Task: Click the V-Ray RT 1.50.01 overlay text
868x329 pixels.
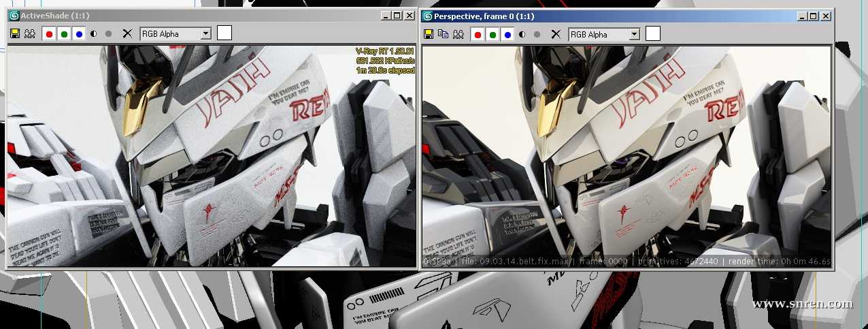Action: click(x=385, y=51)
